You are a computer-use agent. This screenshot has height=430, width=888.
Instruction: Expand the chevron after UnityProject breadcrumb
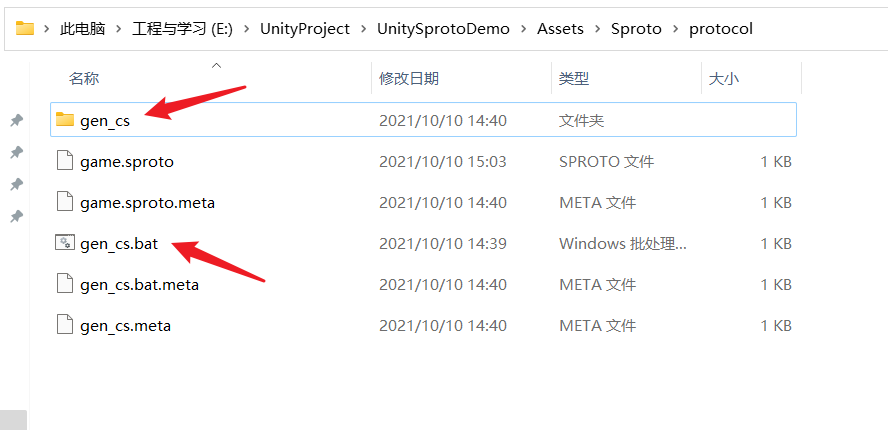tap(363, 29)
